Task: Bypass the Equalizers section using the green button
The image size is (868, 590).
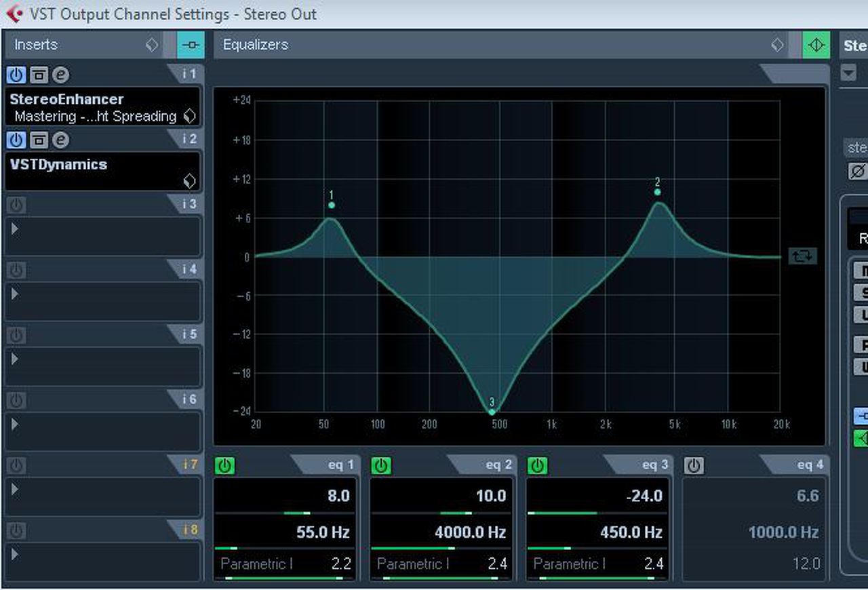Action: (x=816, y=45)
